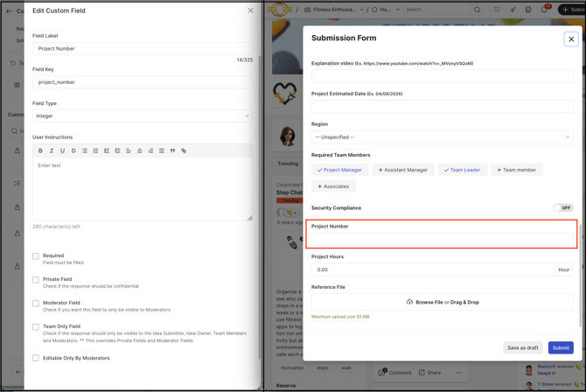Tick the Moderator Field checkbox
The height and width of the screenshot is (392, 586).
tap(36, 304)
